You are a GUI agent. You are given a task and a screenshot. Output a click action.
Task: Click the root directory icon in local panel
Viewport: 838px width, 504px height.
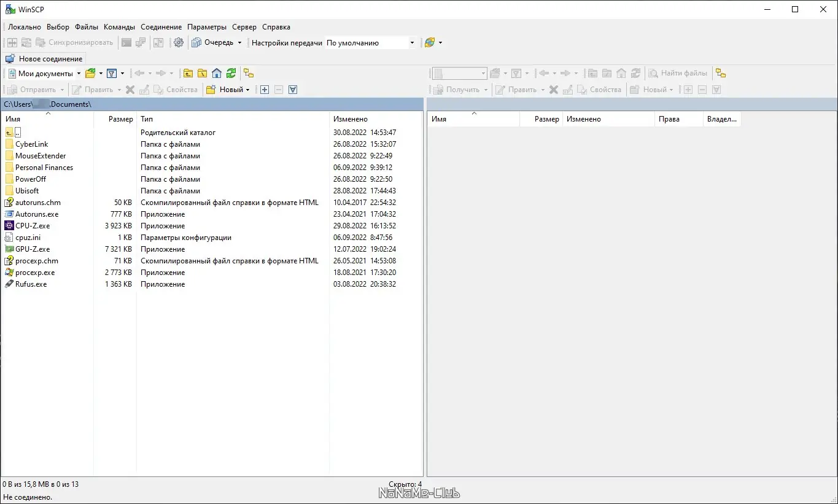[x=203, y=73]
